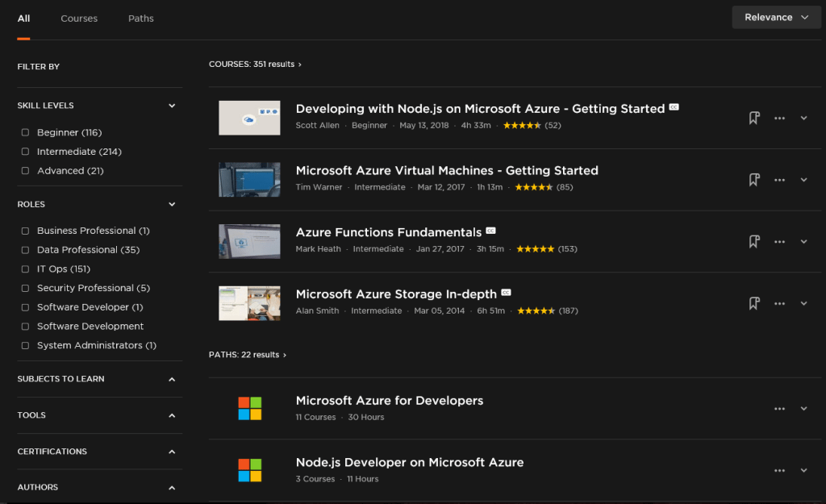
Task: Open more options for Microsoft Azure for Developers path
Action: [x=780, y=409]
